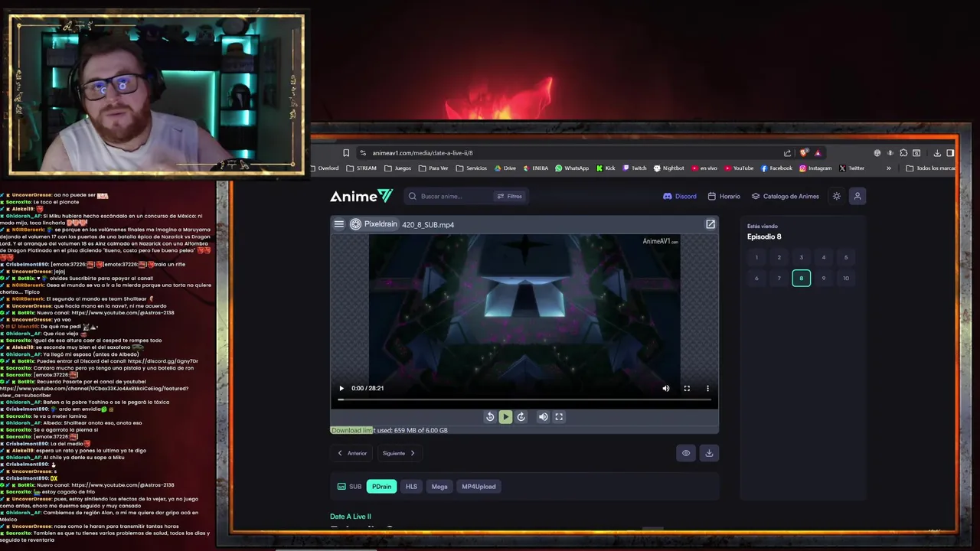The image size is (980, 551).
Task: Open the Kick bookmark
Action: [x=606, y=168]
